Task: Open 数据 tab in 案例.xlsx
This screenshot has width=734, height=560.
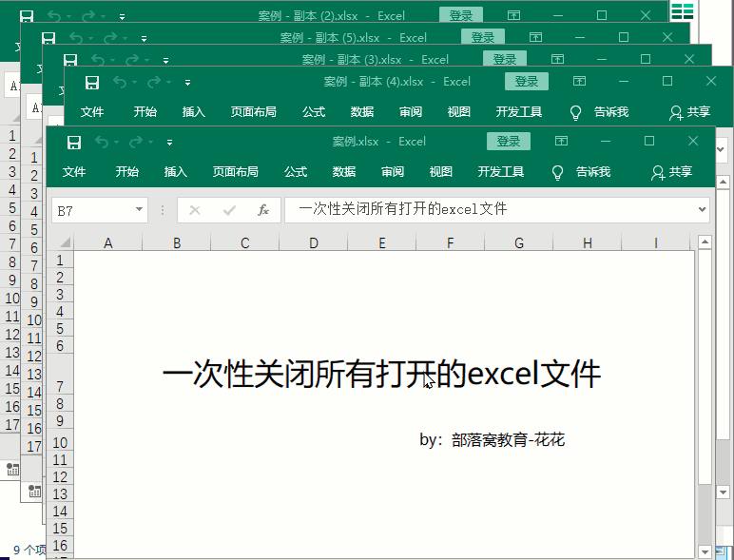Action: point(344,172)
